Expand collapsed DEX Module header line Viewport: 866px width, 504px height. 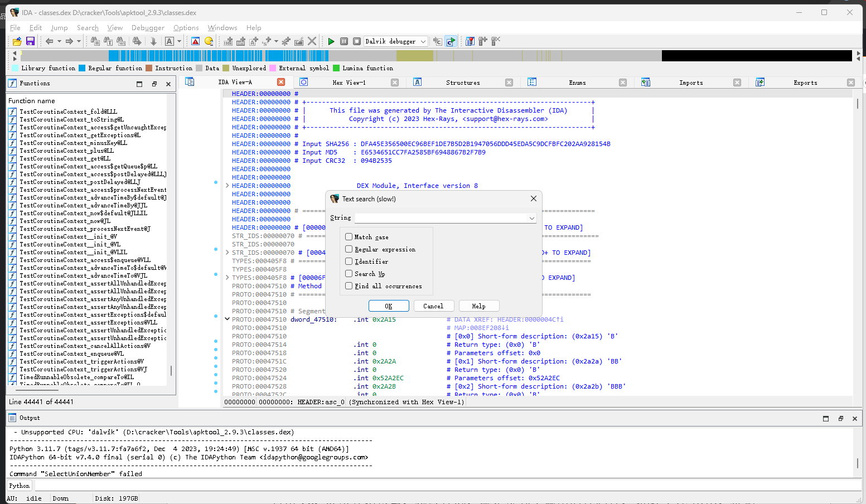pyautogui.click(x=228, y=186)
